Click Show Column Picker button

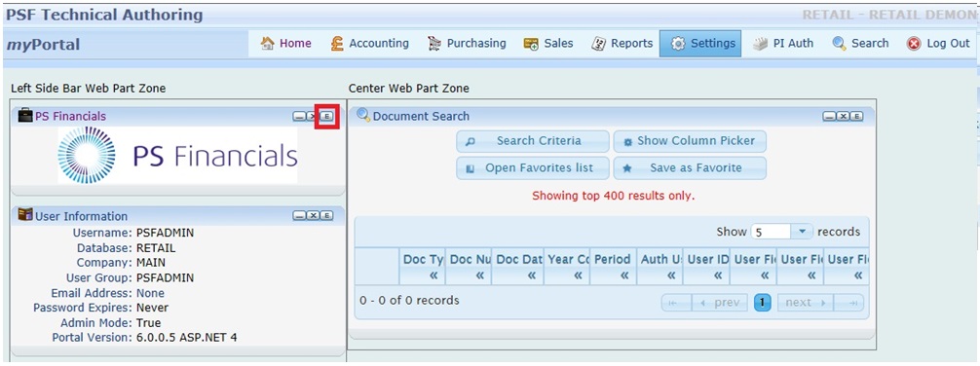click(x=690, y=141)
